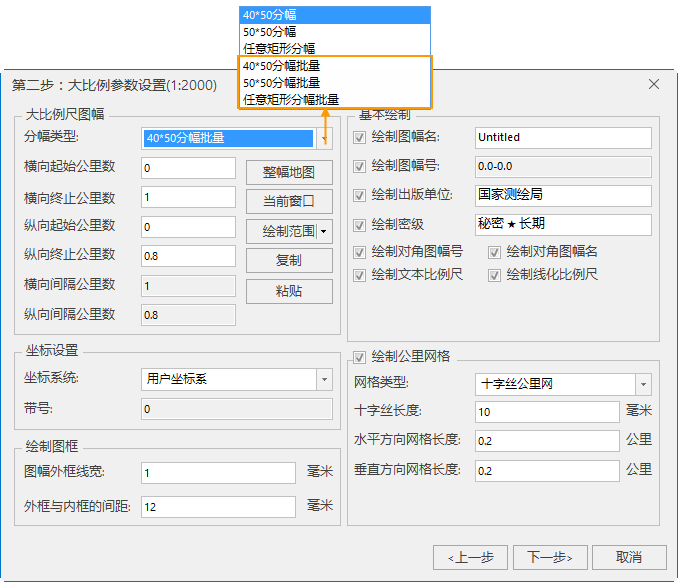Click the 绘制范围 split button arrow
678x582 pixels.
coord(325,232)
